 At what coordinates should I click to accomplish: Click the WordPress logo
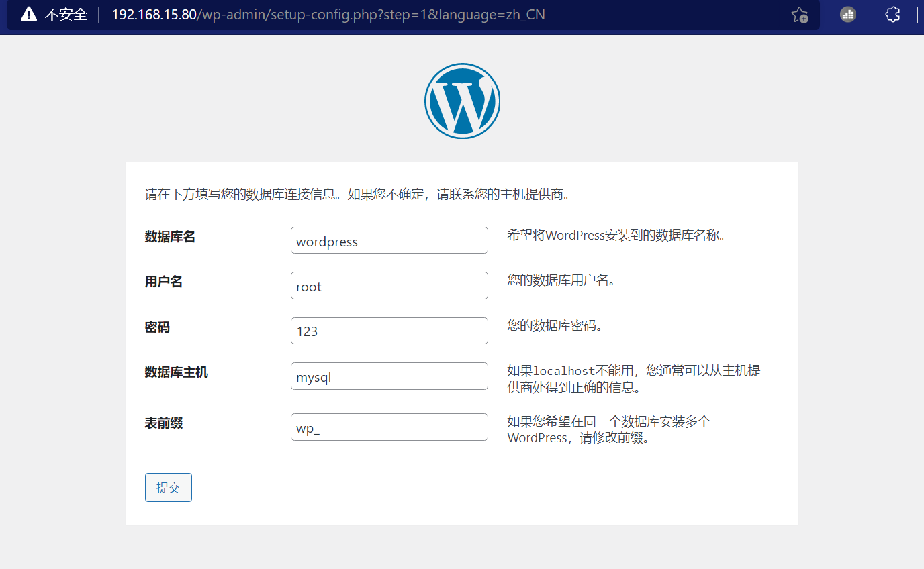point(462,101)
